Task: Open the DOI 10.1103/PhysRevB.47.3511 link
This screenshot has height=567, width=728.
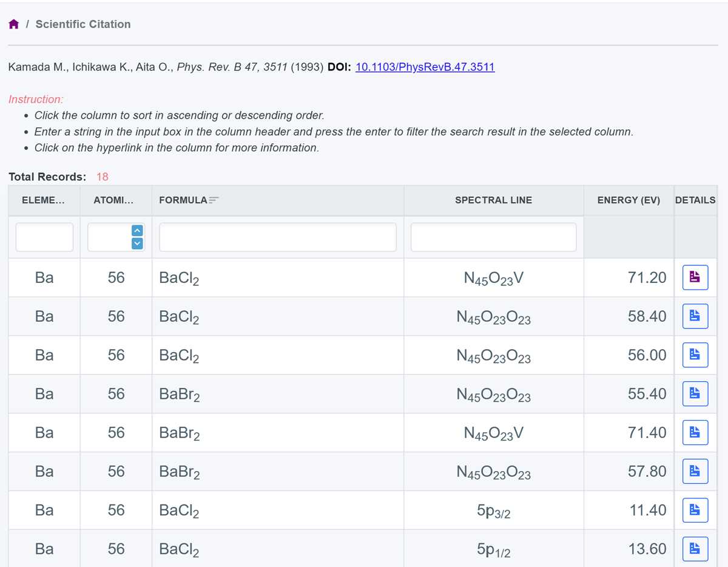Action: [x=425, y=67]
